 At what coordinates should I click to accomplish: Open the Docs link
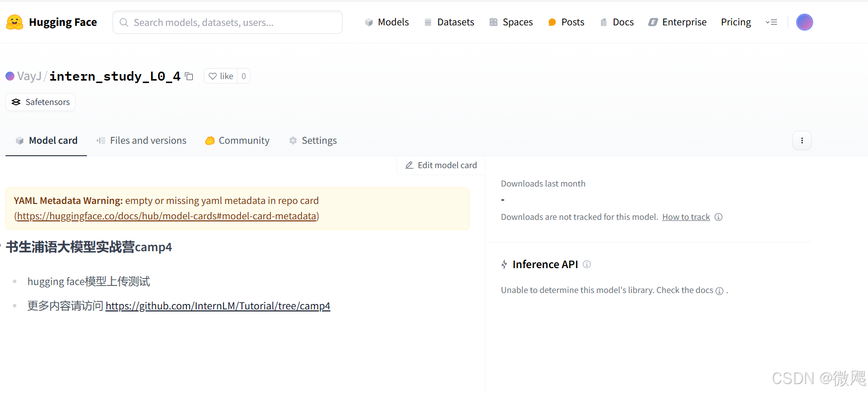point(617,22)
